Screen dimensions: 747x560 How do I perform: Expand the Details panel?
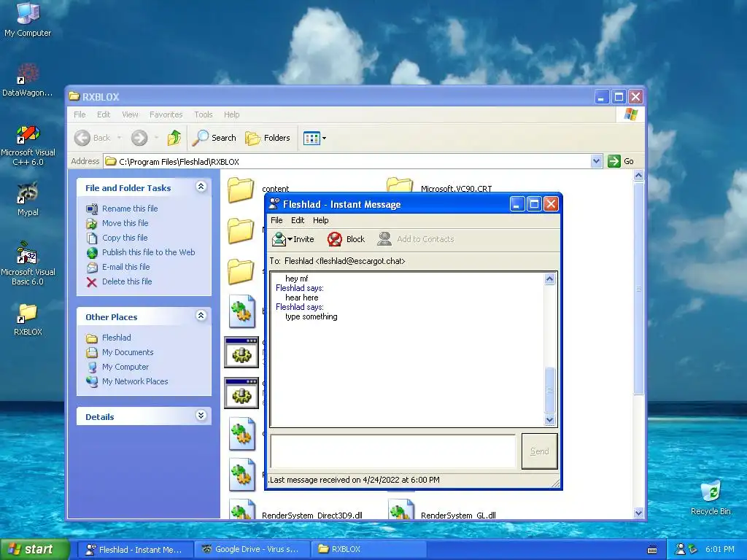click(x=201, y=415)
